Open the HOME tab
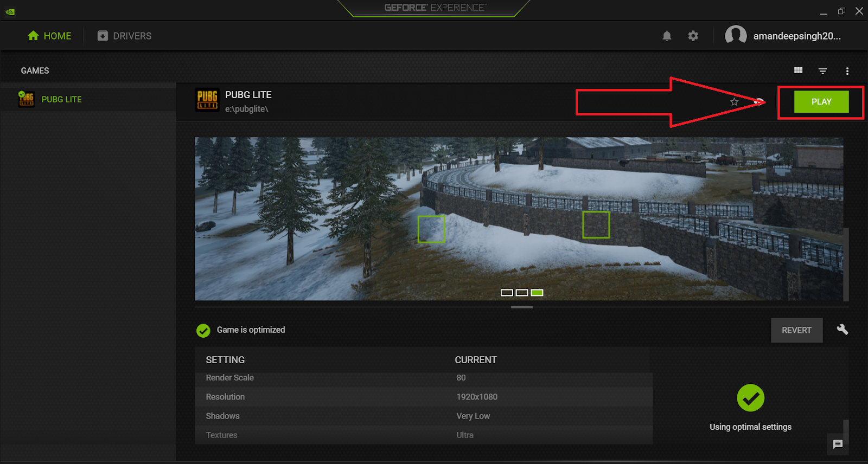868x464 pixels. [x=49, y=36]
